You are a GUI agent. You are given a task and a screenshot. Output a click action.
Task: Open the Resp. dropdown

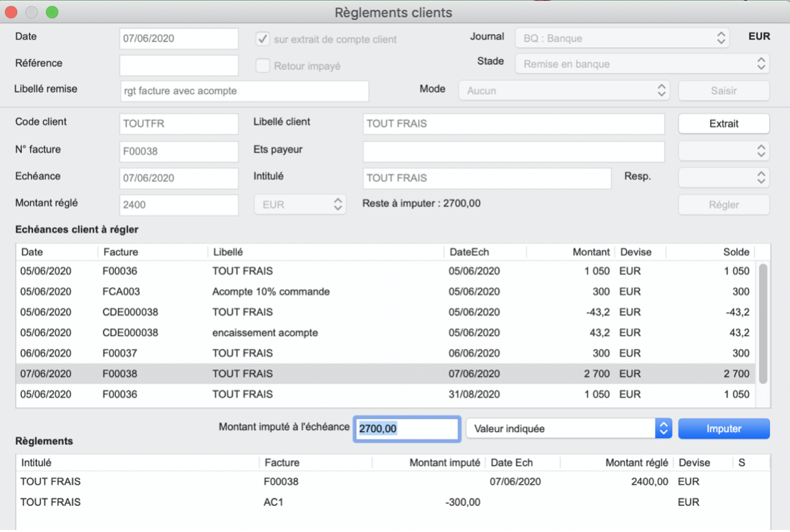724,178
